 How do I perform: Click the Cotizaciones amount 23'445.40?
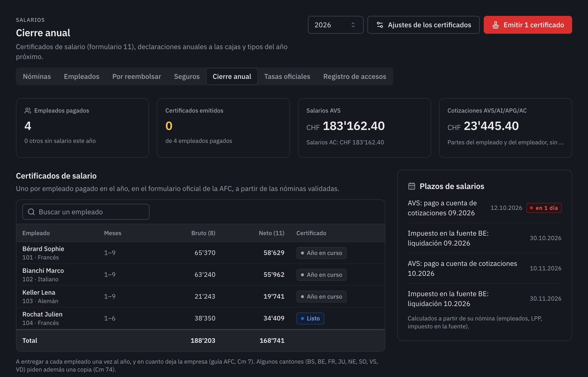point(491,126)
